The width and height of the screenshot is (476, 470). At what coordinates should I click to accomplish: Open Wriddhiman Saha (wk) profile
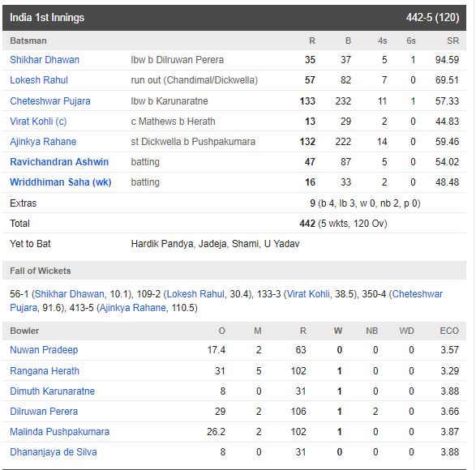point(61,182)
